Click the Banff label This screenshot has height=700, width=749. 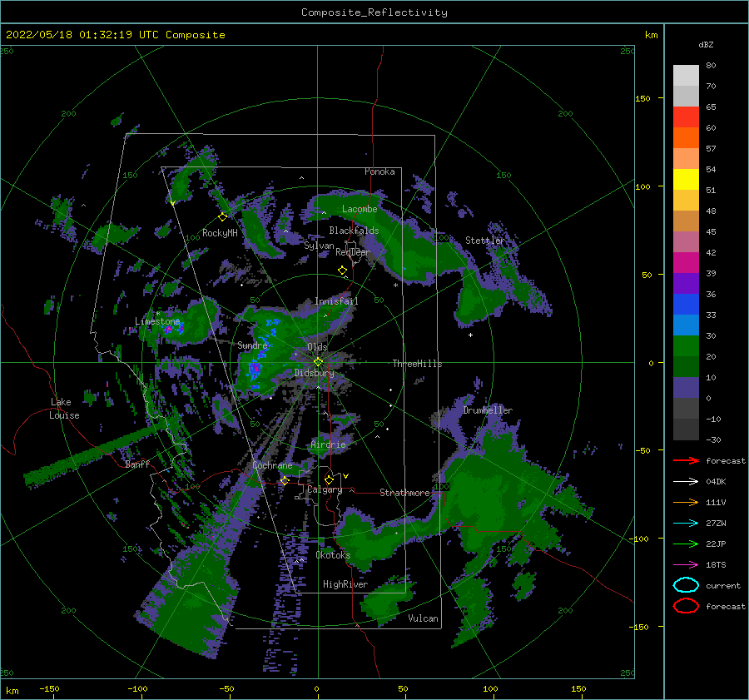(137, 464)
